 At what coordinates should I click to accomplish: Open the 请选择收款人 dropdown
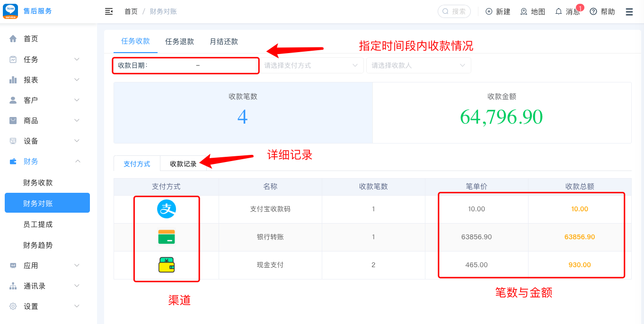click(418, 65)
